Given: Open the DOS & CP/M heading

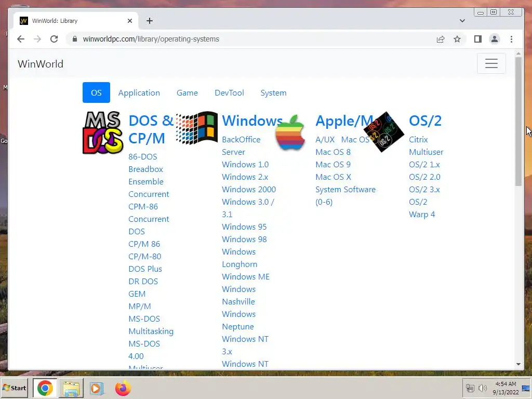Looking at the screenshot, I should [151, 129].
